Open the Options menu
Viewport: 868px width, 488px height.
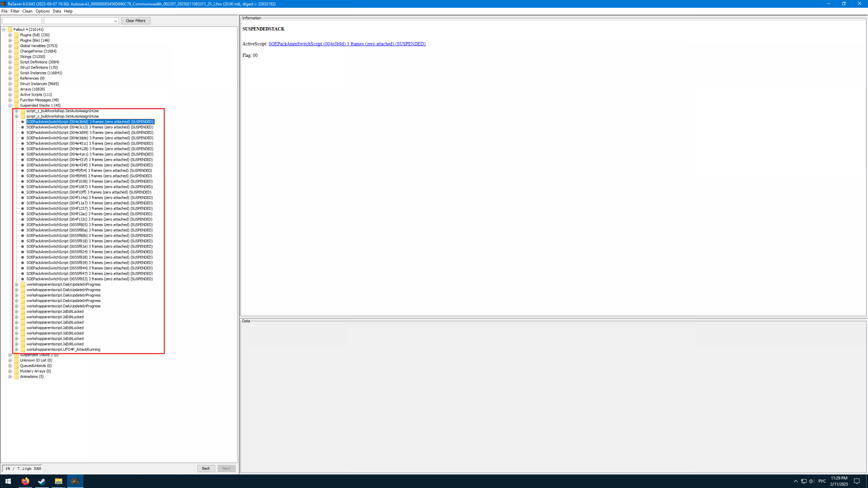click(42, 11)
